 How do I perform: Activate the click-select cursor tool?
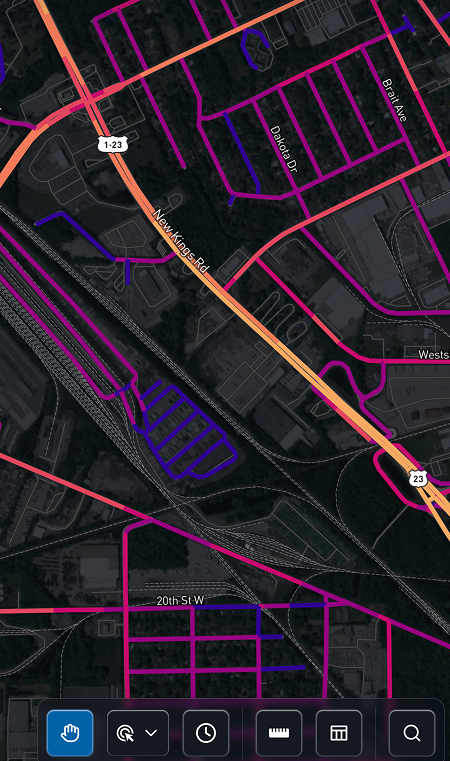pyautogui.click(x=125, y=733)
